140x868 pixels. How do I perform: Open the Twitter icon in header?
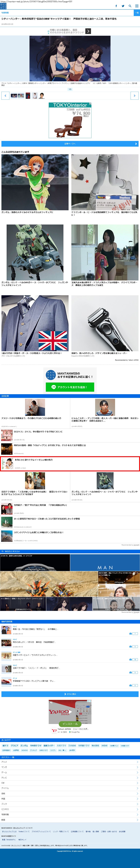pyautogui.click(x=123, y=6)
